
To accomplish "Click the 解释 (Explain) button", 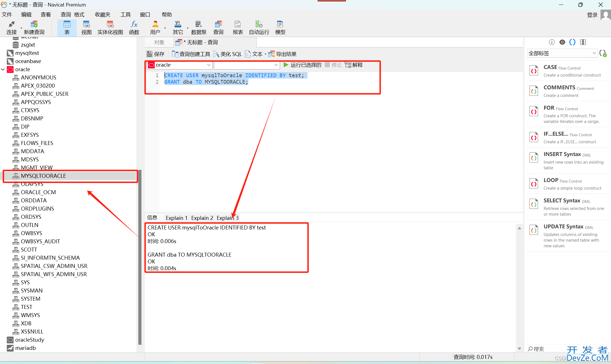I will tap(354, 65).
